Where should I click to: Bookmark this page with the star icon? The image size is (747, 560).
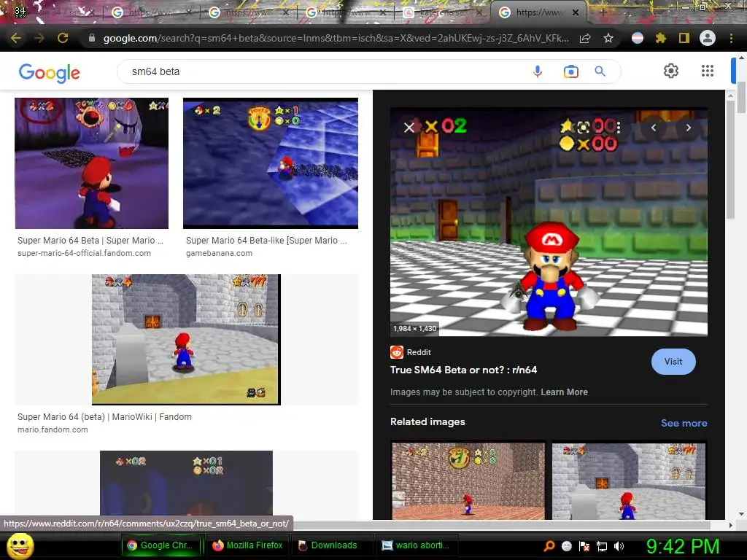point(608,38)
